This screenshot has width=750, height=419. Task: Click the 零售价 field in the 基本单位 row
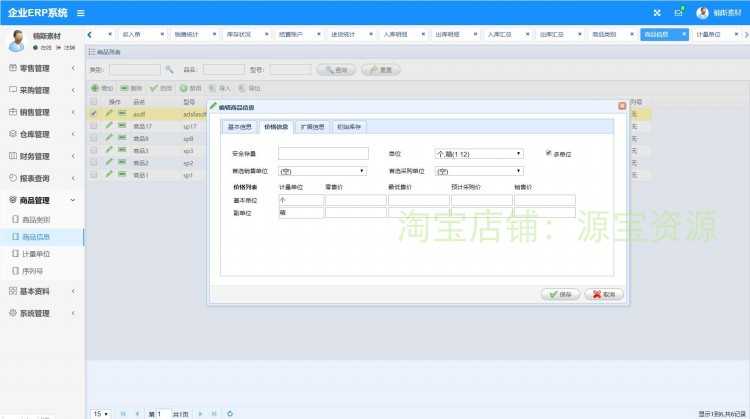click(x=355, y=200)
